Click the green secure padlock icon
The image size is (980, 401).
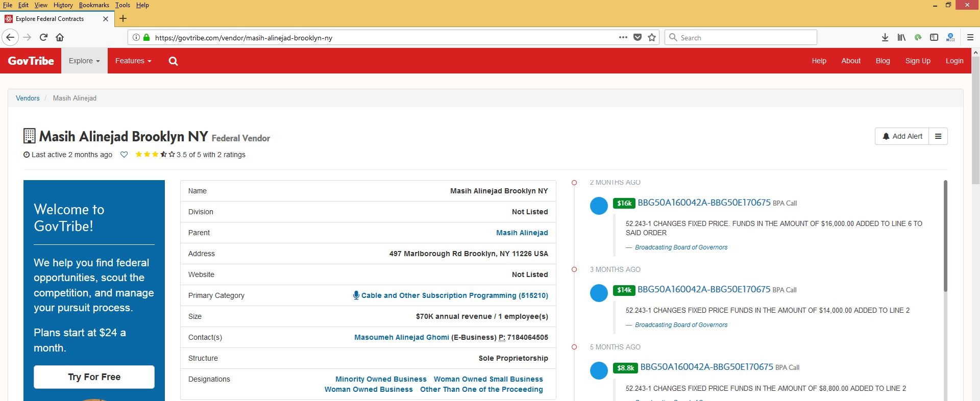click(146, 37)
